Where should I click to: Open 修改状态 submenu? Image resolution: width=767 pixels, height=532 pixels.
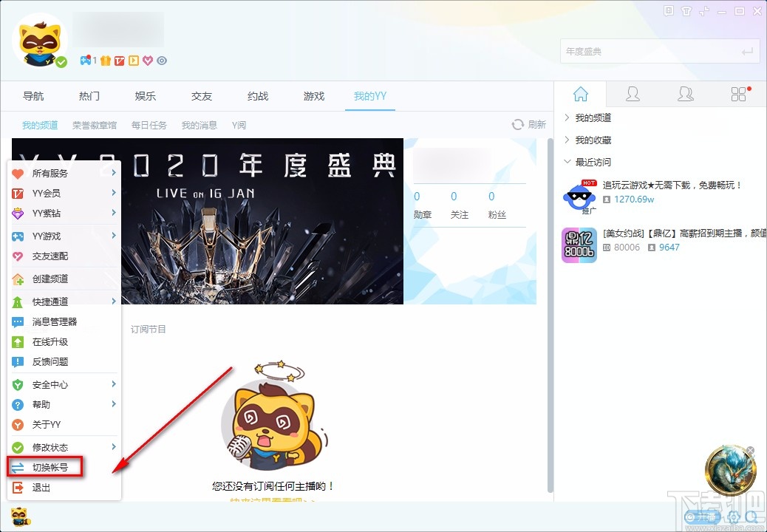point(64,448)
